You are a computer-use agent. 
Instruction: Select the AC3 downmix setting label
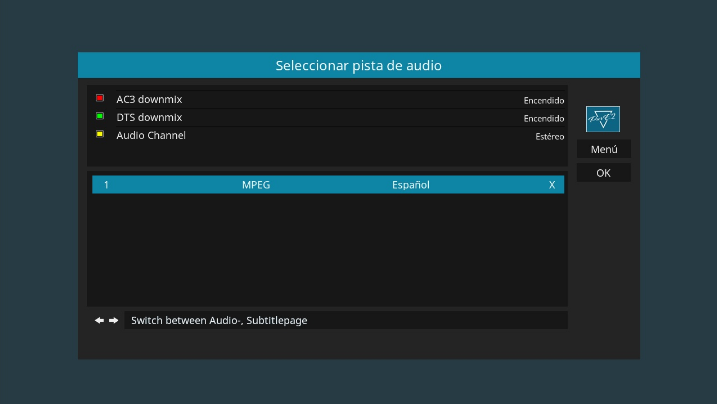pyautogui.click(x=149, y=100)
